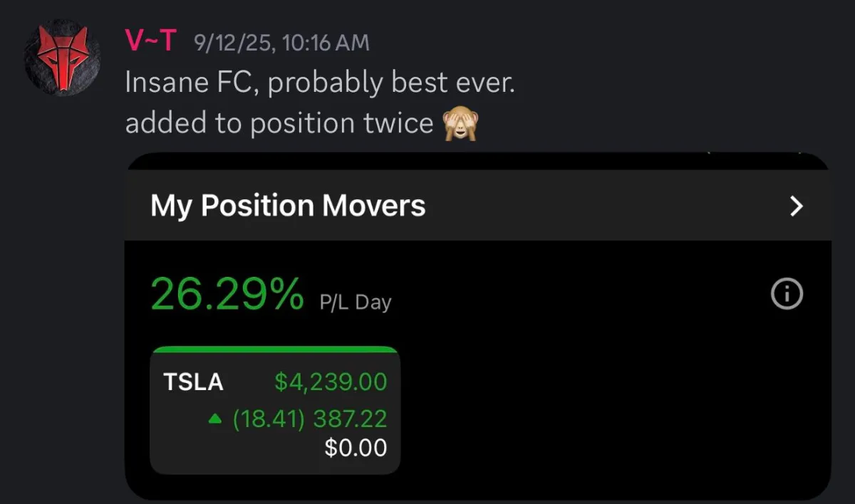Click the "added to position twice" text
Image resolution: width=855 pixels, height=504 pixels.
click(x=279, y=124)
